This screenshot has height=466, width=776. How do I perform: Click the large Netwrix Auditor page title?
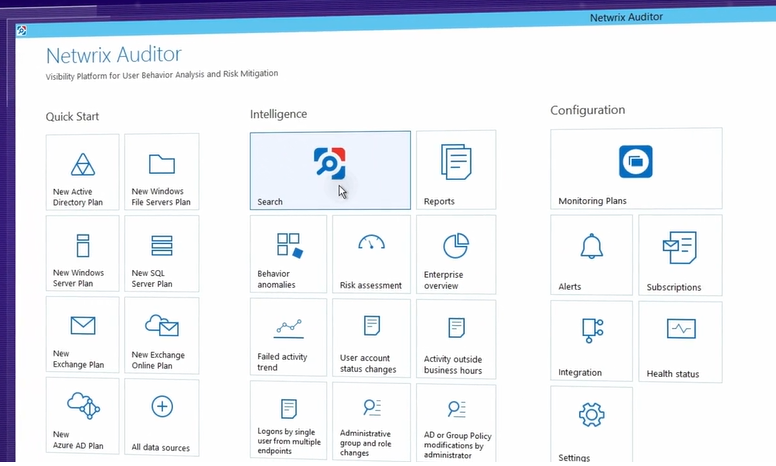(114, 55)
